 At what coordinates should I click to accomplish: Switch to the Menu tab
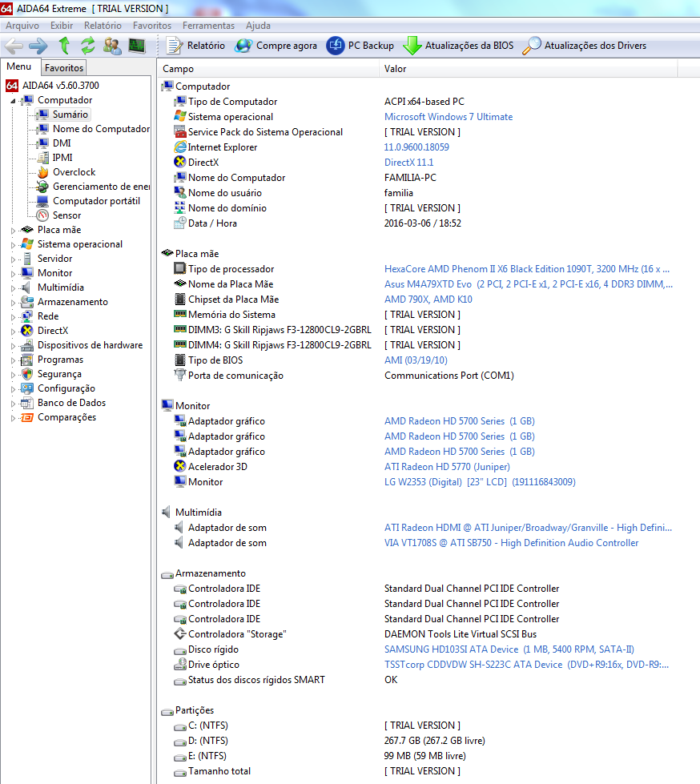(19, 66)
